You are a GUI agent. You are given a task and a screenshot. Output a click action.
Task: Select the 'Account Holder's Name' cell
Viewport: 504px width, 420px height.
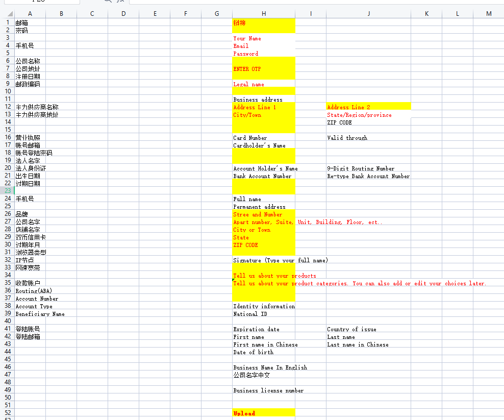(x=264, y=168)
